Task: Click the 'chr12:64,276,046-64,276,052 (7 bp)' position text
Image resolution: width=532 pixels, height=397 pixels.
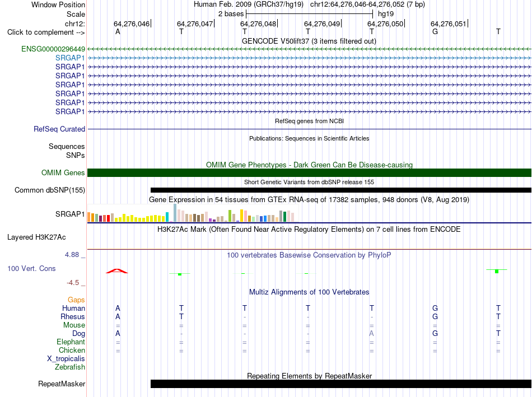Action: coord(367,4)
